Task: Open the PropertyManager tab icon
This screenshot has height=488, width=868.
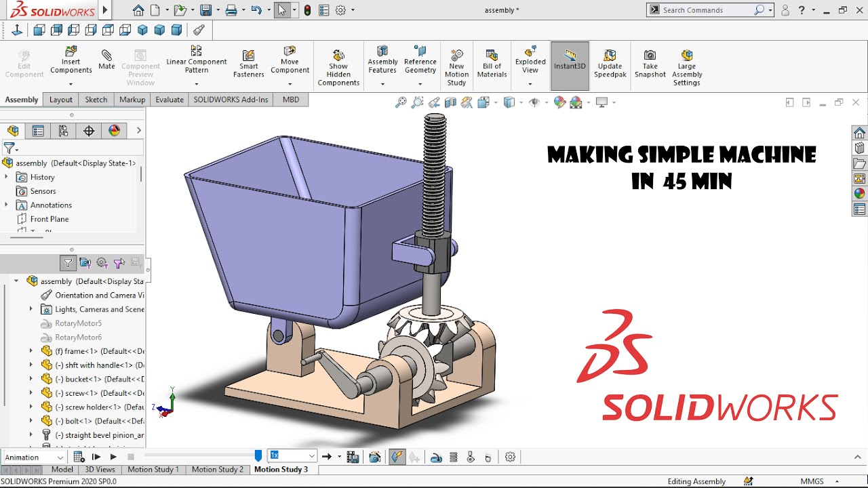Action: click(38, 131)
